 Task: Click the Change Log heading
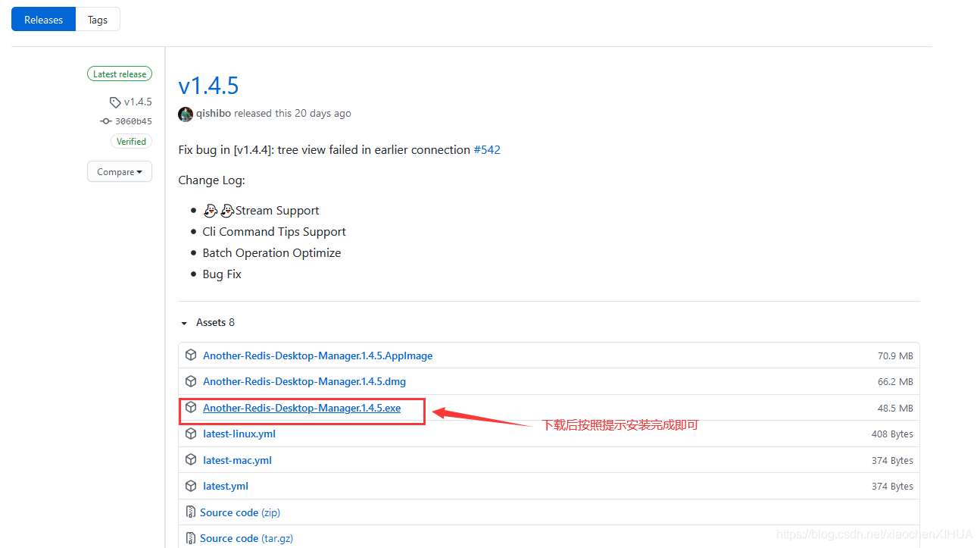click(x=212, y=180)
